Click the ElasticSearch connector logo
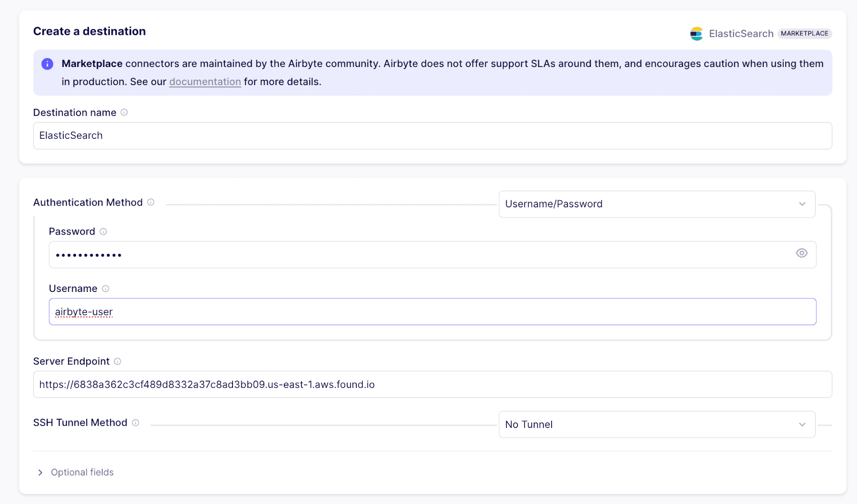Screen dimensions: 857x504 (x=697, y=33)
